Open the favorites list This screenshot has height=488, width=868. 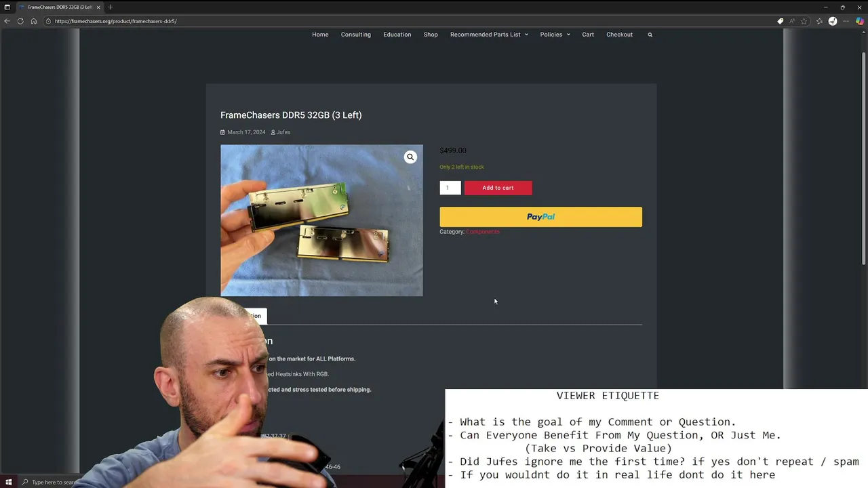(x=819, y=21)
